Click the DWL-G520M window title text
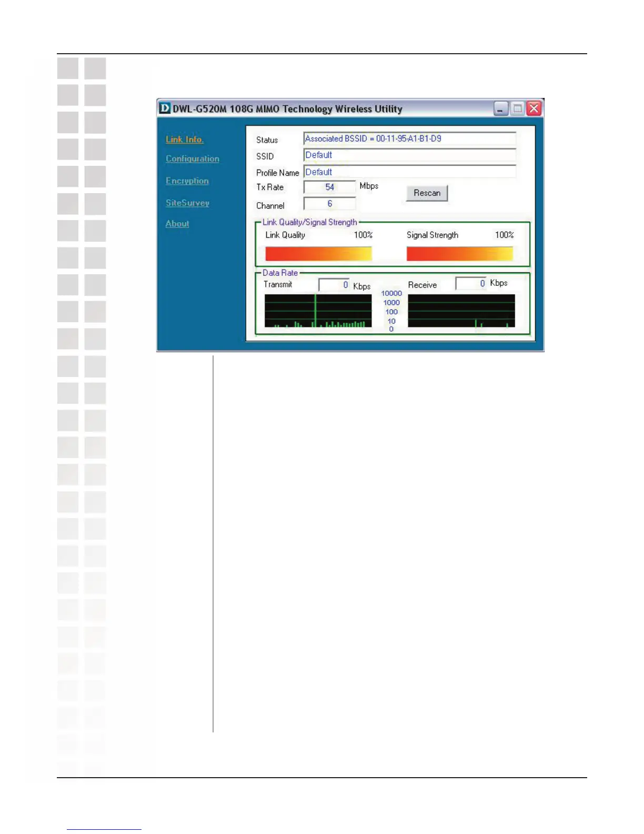 288,109
